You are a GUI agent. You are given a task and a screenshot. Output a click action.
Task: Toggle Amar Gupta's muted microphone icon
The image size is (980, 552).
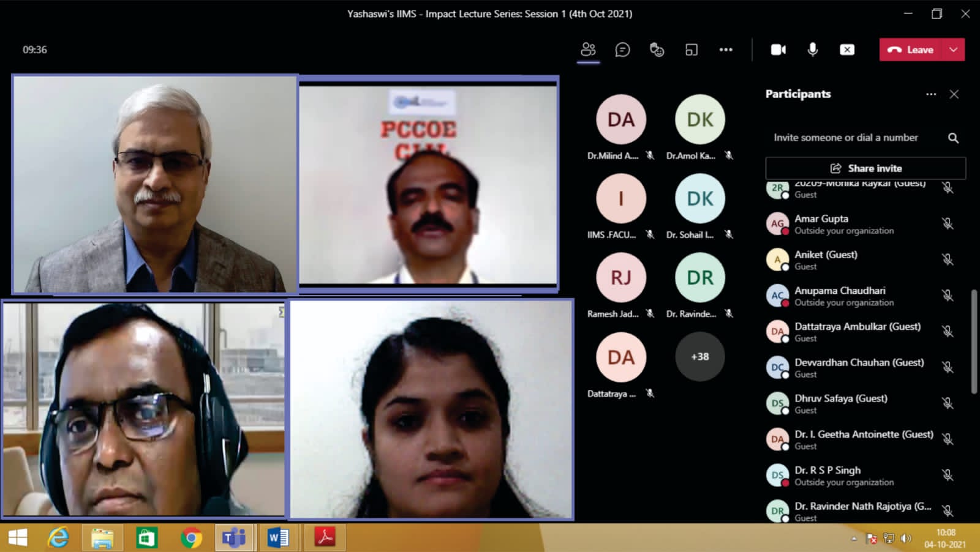click(x=948, y=224)
